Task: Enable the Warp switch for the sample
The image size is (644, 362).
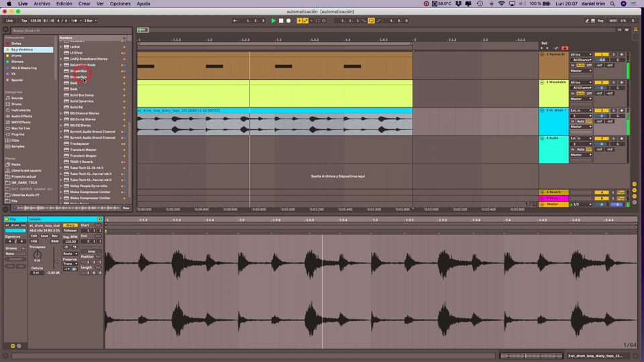Action: (70, 225)
